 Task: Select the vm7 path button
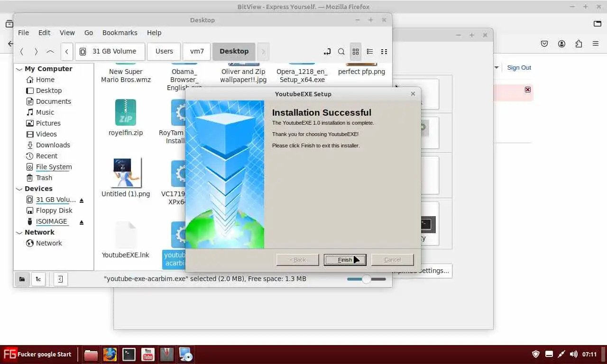click(197, 52)
